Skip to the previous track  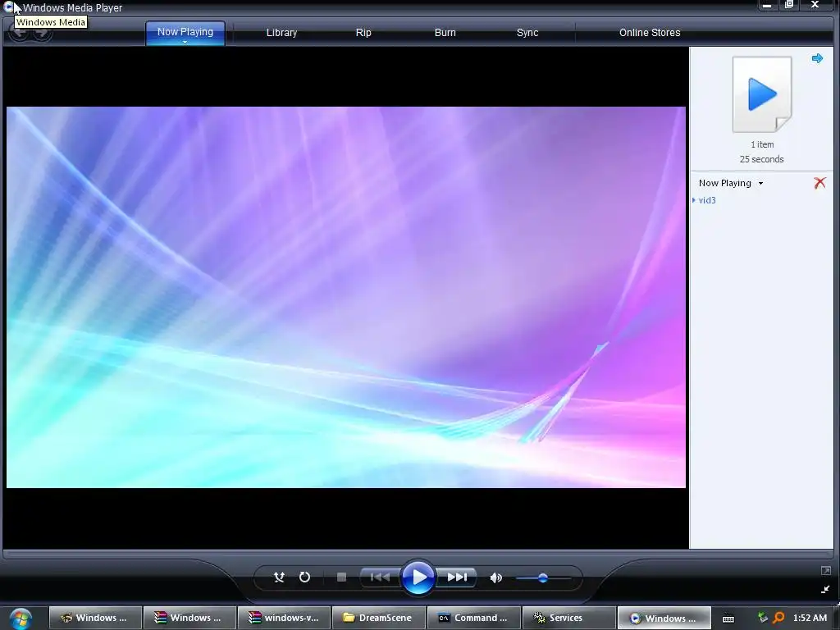380,577
